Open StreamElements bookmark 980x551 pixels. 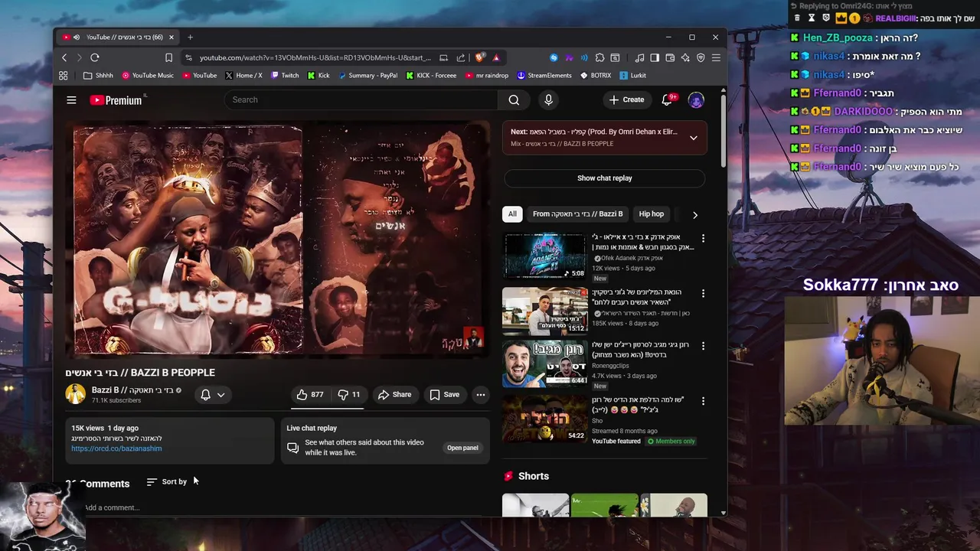click(544, 76)
